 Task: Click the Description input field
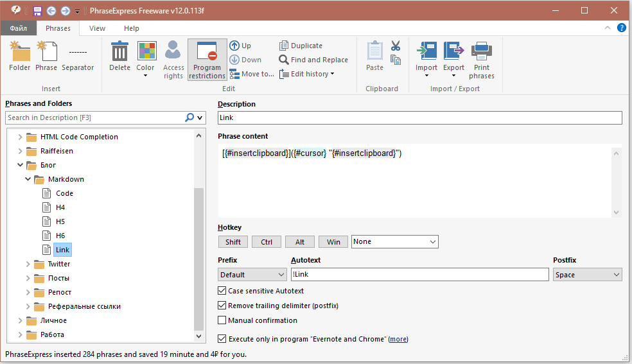tap(419, 117)
